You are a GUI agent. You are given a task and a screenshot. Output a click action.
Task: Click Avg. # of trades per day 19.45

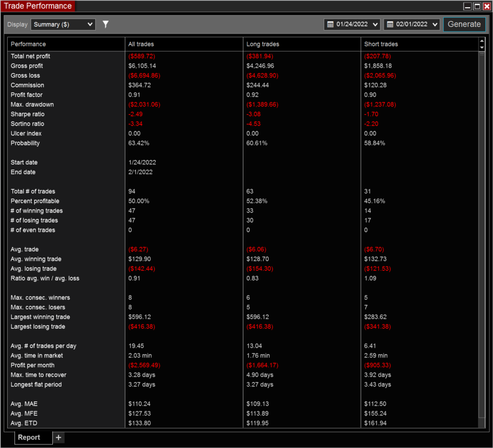point(136,346)
